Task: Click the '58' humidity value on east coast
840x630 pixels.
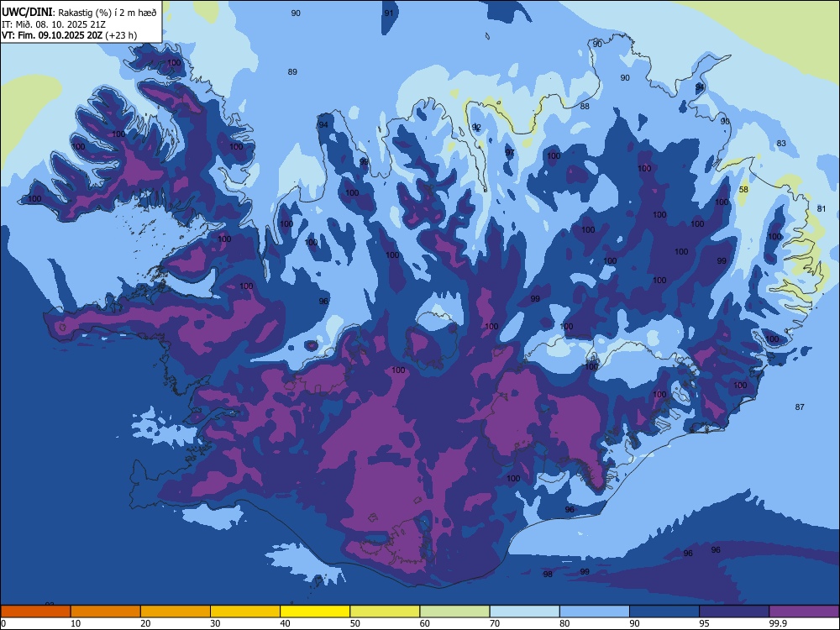Action: pyautogui.click(x=743, y=190)
